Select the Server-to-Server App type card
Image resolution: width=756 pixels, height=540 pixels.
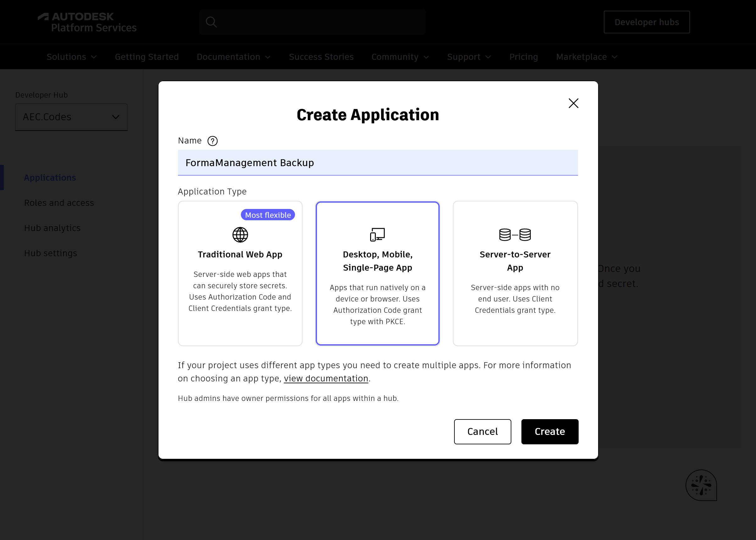[515, 273]
